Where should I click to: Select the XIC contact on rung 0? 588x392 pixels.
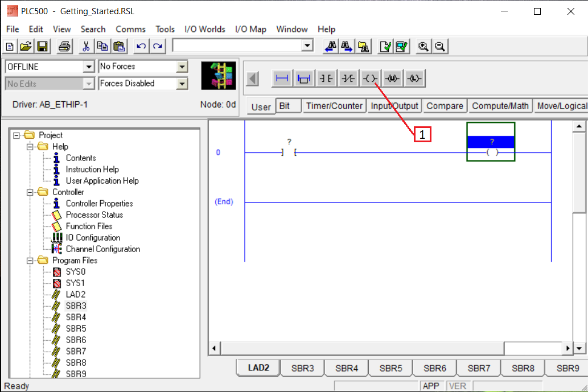pyautogui.click(x=289, y=152)
